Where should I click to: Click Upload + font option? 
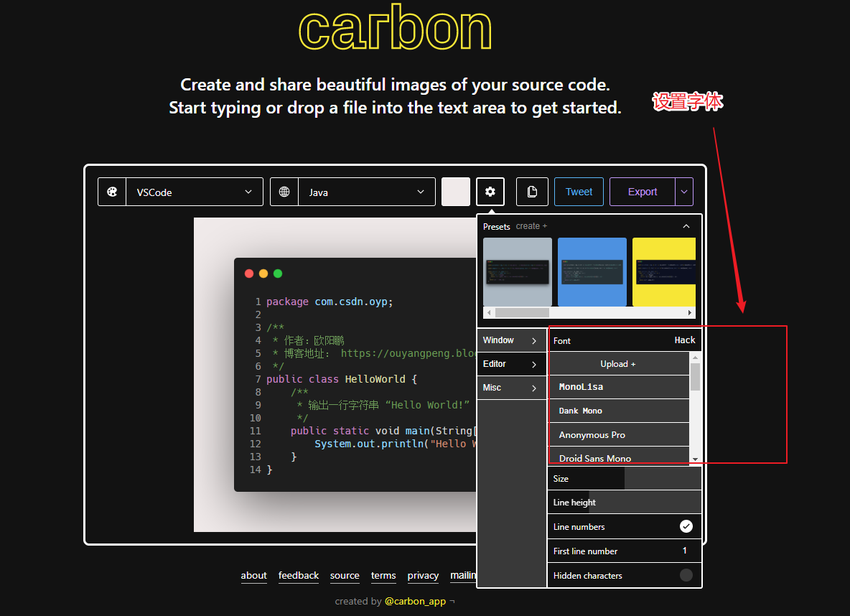pyautogui.click(x=618, y=365)
